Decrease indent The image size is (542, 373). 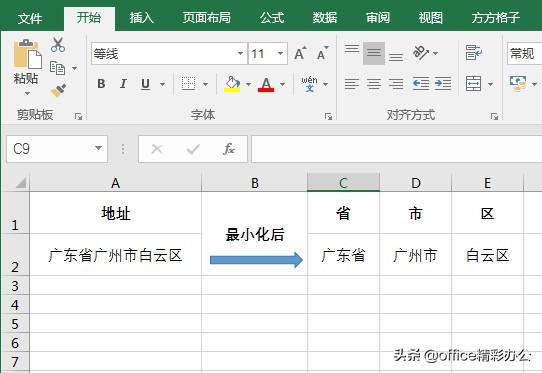421,84
